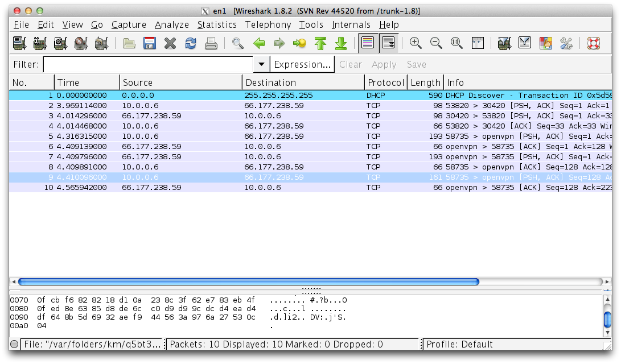Image resolution: width=621 pixels, height=364 pixels.
Task: Open the Edit menu
Action: coord(46,25)
